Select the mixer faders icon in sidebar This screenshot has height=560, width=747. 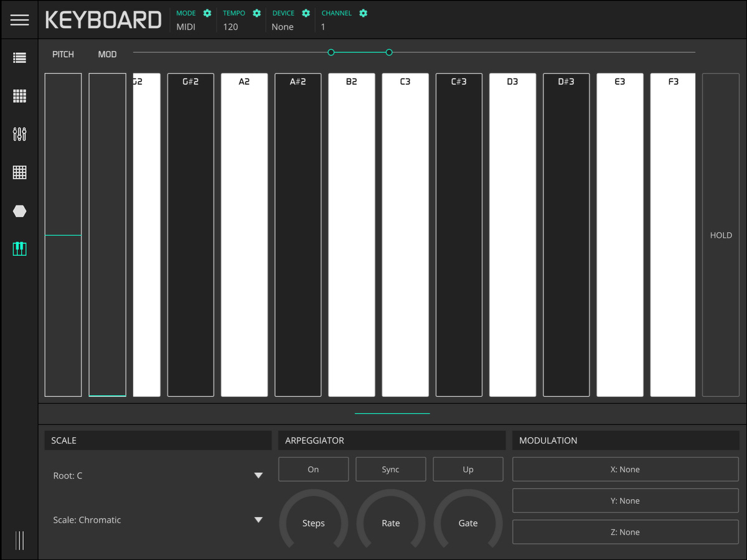coord(19,134)
